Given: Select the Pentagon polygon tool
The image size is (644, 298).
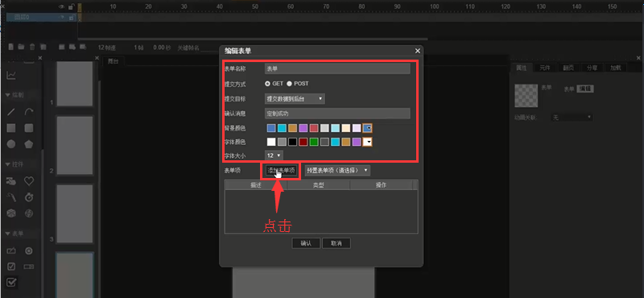Looking at the screenshot, I should [x=29, y=144].
